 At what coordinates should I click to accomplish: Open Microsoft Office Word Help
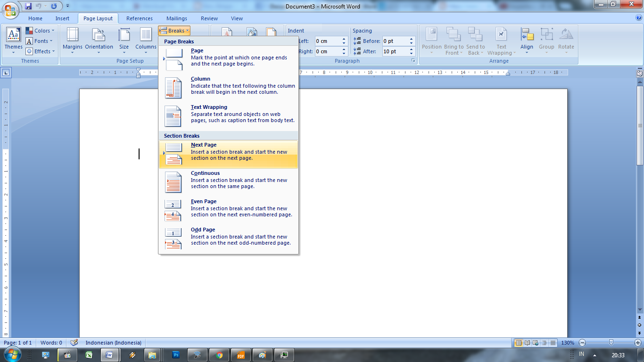[638, 18]
